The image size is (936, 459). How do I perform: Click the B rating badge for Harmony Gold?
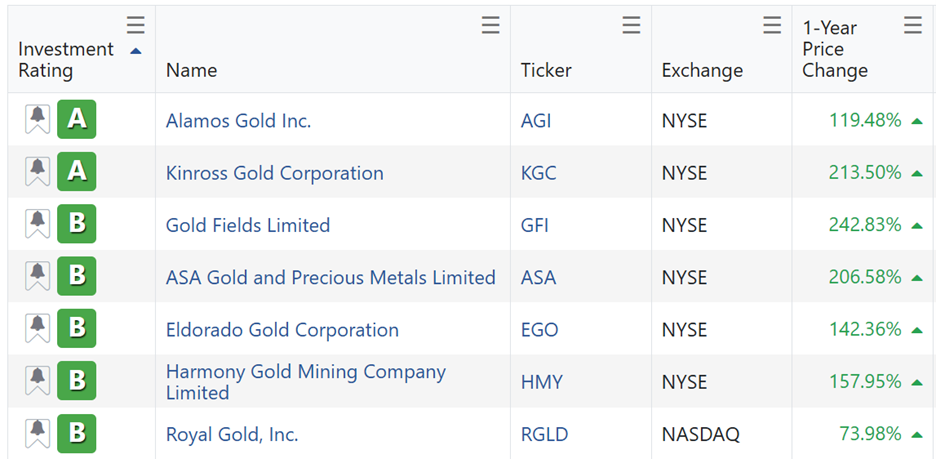coord(77,381)
